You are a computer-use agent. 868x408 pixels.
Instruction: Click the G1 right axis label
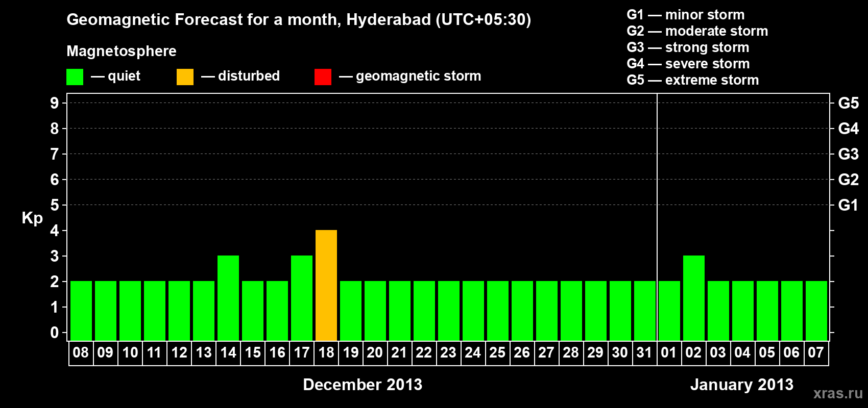point(849,205)
